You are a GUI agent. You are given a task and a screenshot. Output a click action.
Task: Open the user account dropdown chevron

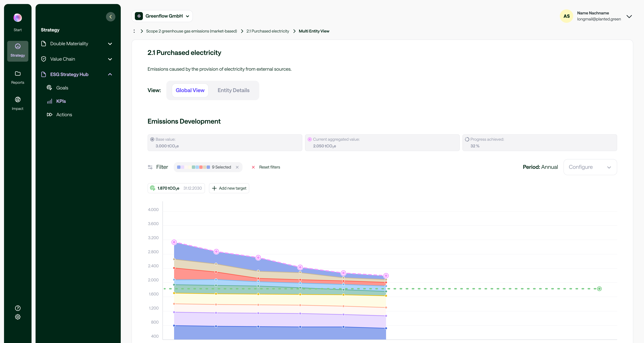(629, 16)
